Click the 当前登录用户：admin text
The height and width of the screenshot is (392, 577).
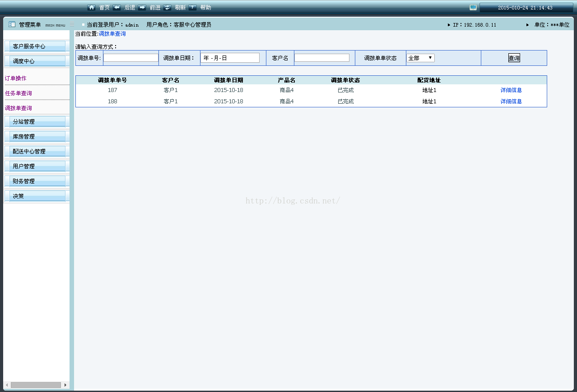click(x=112, y=25)
